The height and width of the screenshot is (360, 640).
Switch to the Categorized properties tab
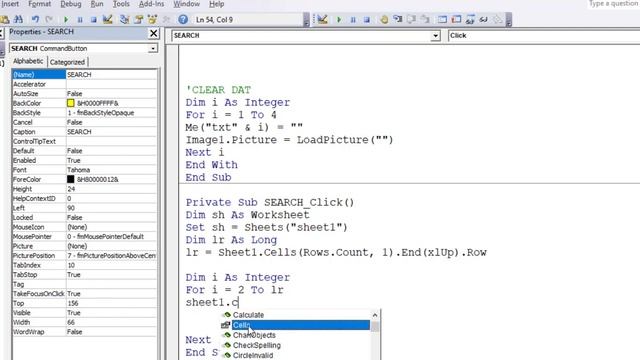pyautogui.click(x=67, y=62)
